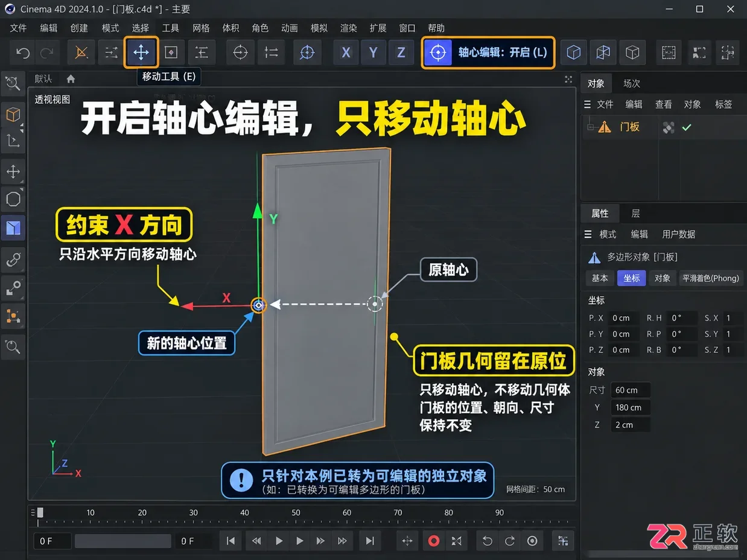The width and height of the screenshot is (747, 560).
Task: Click the P.X coordinate field
Action: (625, 318)
